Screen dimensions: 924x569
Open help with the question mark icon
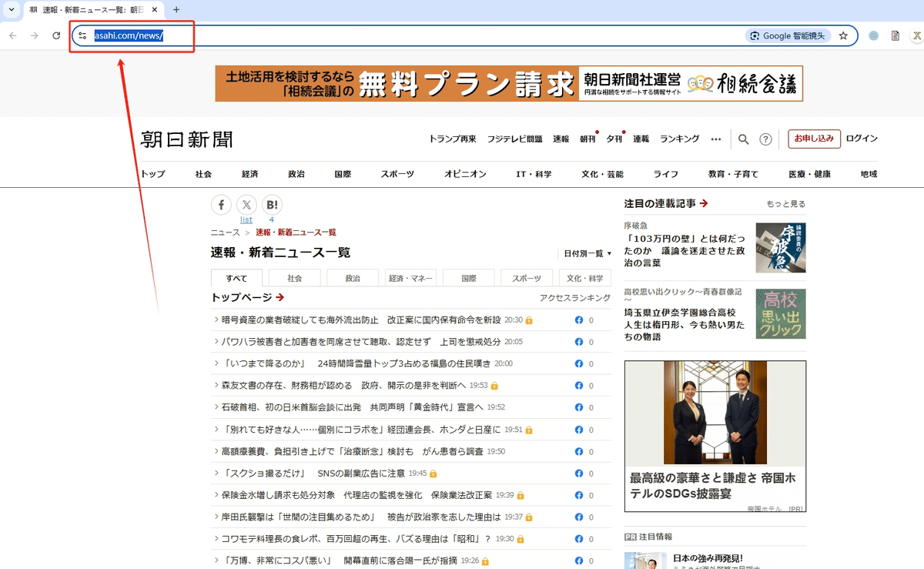(765, 139)
